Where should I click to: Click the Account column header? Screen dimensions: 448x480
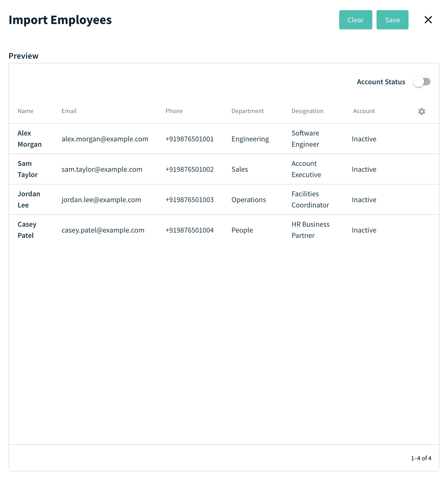364,111
